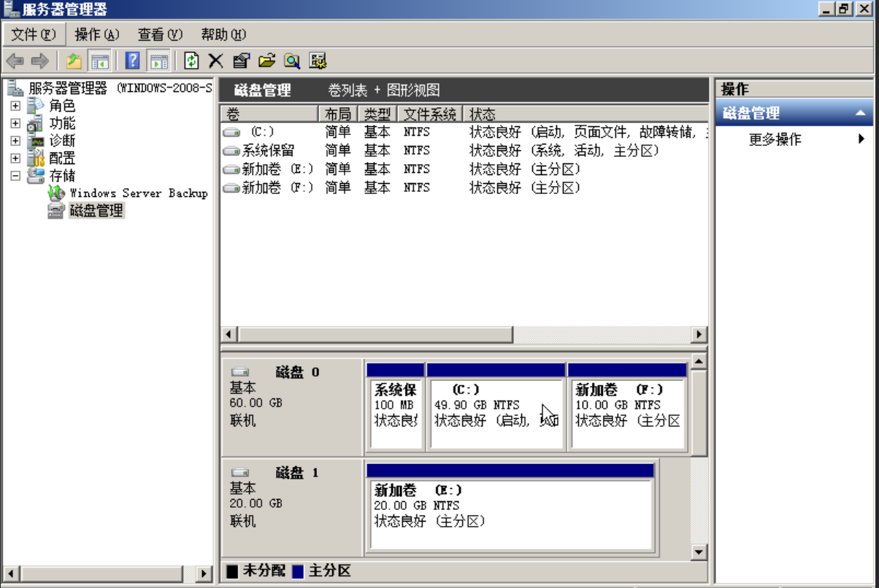Select Windows Server Backup in the tree
The height and width of the screenshot is (588, 879).
[x=138, y=193]
